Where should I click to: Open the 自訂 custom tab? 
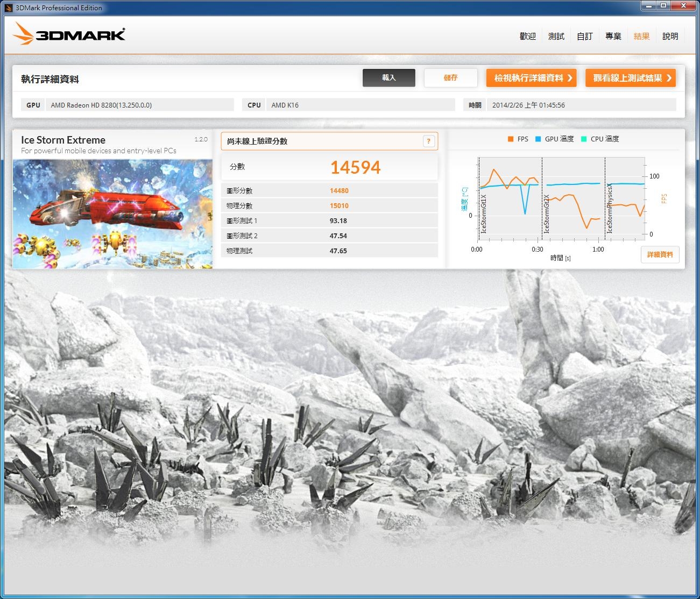point(584,36)
